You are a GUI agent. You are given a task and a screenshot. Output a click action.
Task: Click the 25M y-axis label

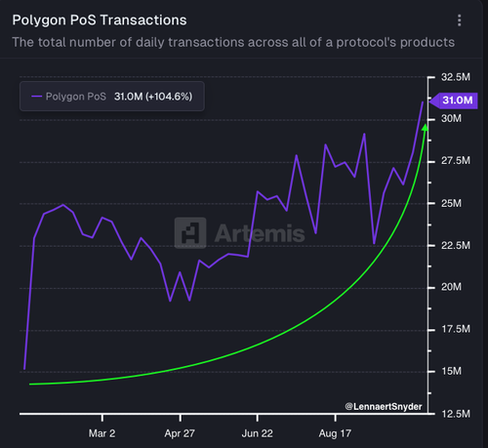(x=451, y=203)
